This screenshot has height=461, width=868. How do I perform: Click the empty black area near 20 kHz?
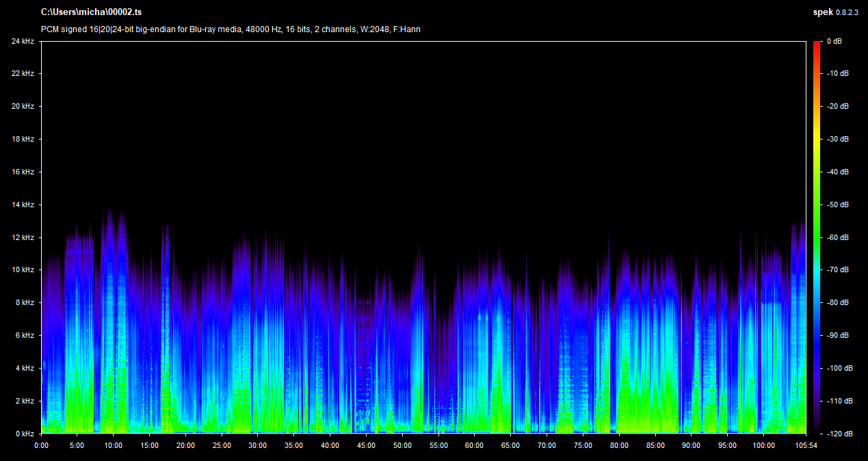(x=410, y=106)
